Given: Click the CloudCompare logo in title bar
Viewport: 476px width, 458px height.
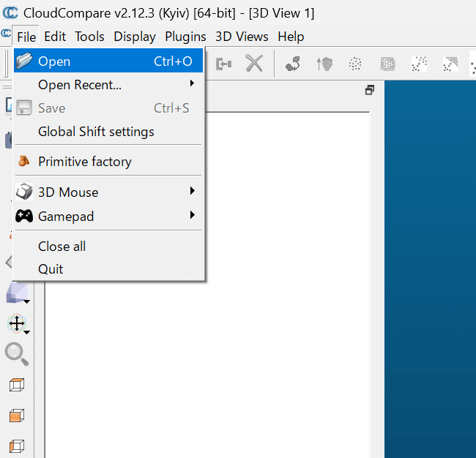Looking at the screenshot, I should point(10,12).
